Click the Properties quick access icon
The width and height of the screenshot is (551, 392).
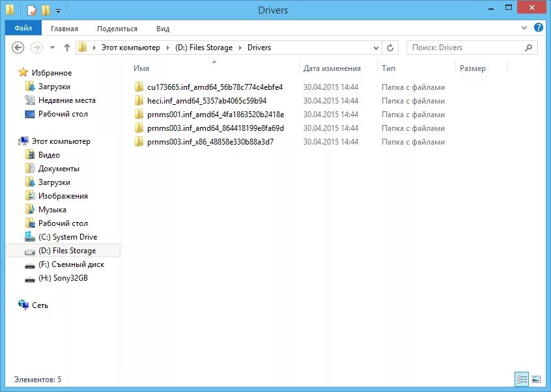[32, 10]
